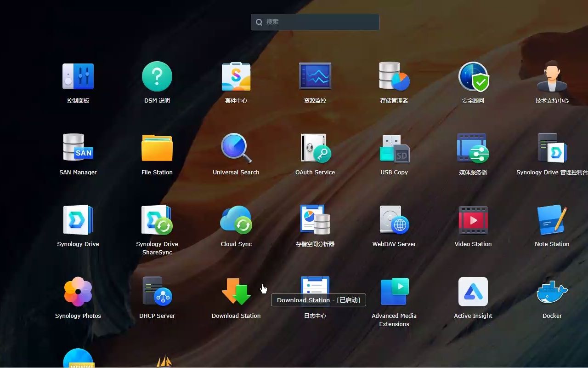Launch 安全顾问 security advisor

coord(473,76)
